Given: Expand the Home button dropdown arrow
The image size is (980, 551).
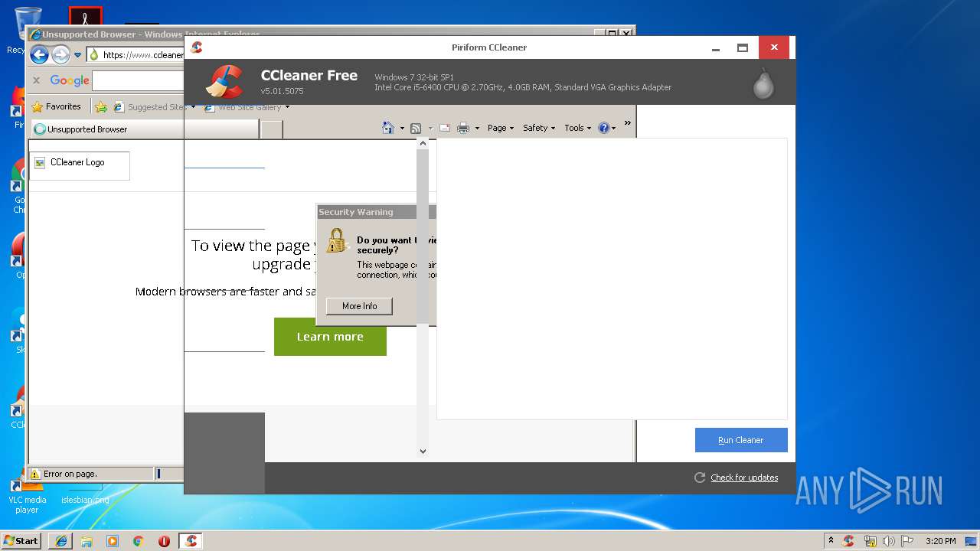Looking at the screenshot, I should tap(402, 129).
